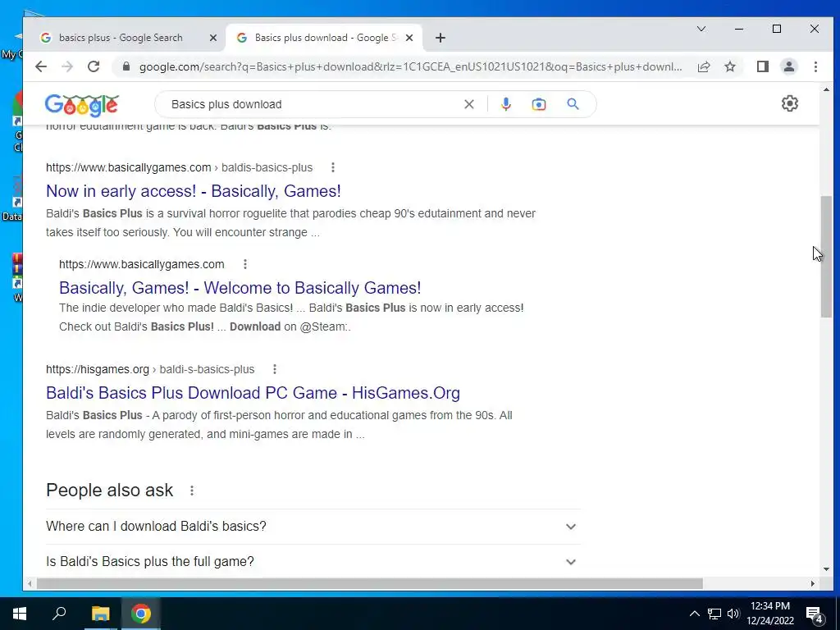Clear the search box with the X
Screen dimensions: 840x630
468,104
